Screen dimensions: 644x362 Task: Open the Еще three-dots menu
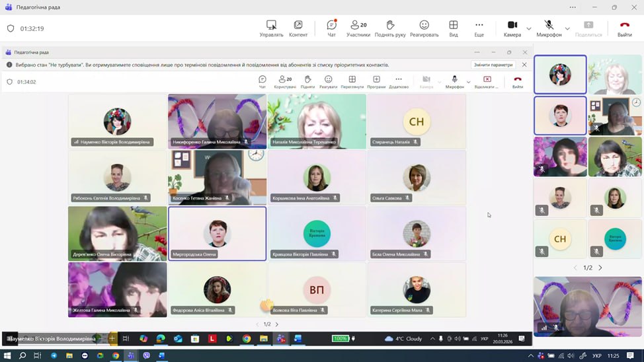point(479,28)
